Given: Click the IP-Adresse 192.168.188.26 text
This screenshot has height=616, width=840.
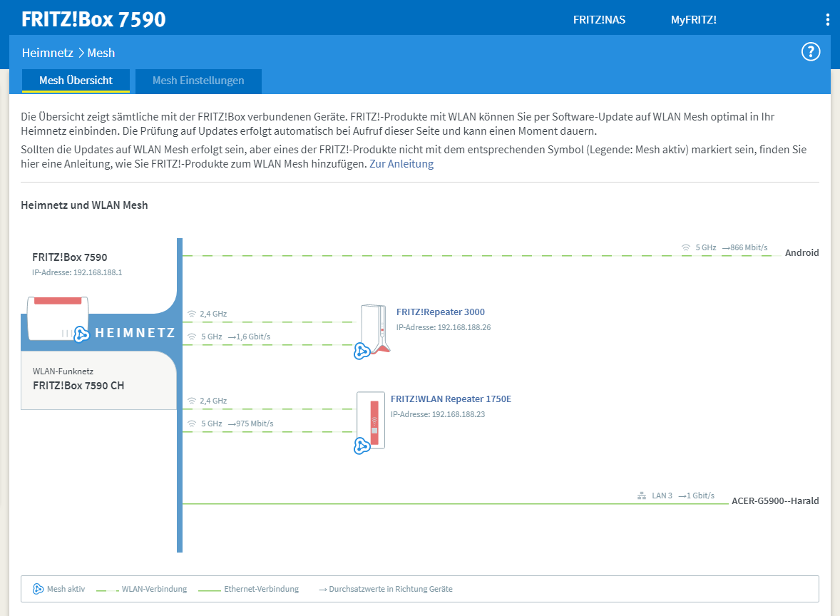Looking at the screenshot, I should (x=443, y=327).
